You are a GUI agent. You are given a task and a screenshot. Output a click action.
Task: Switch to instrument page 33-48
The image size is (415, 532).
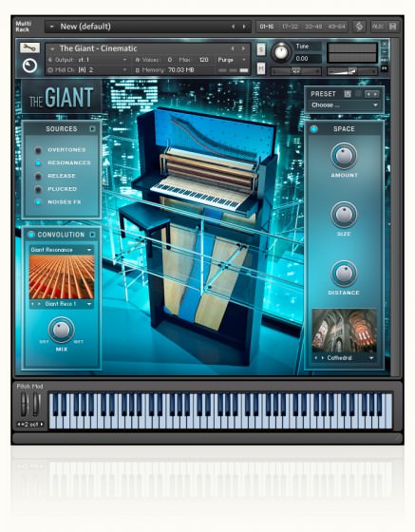point(313,27)
